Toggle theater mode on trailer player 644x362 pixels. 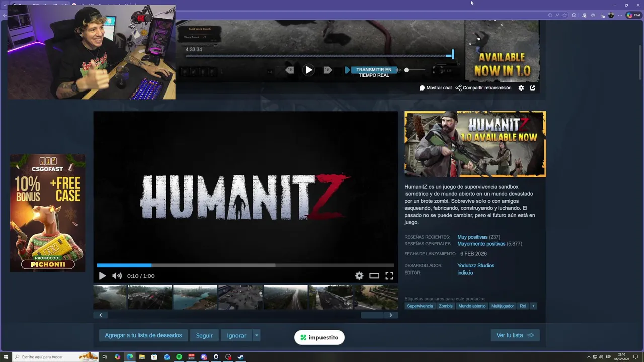tap(374, 276)
